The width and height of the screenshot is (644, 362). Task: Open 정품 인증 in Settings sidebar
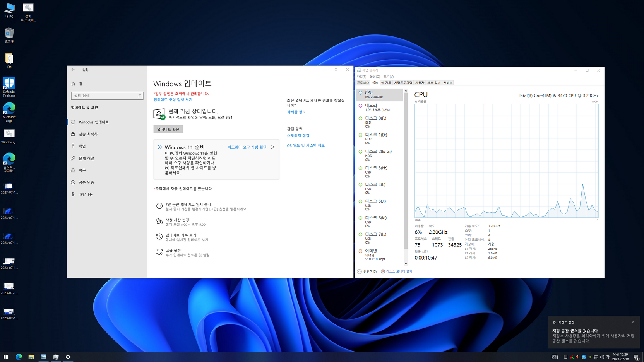[107, 182]
